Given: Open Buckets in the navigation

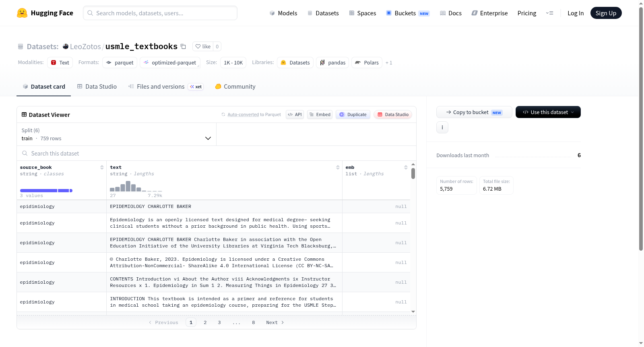Looking at the screenshot, I should pyautogui.click(x=408, y=13).
